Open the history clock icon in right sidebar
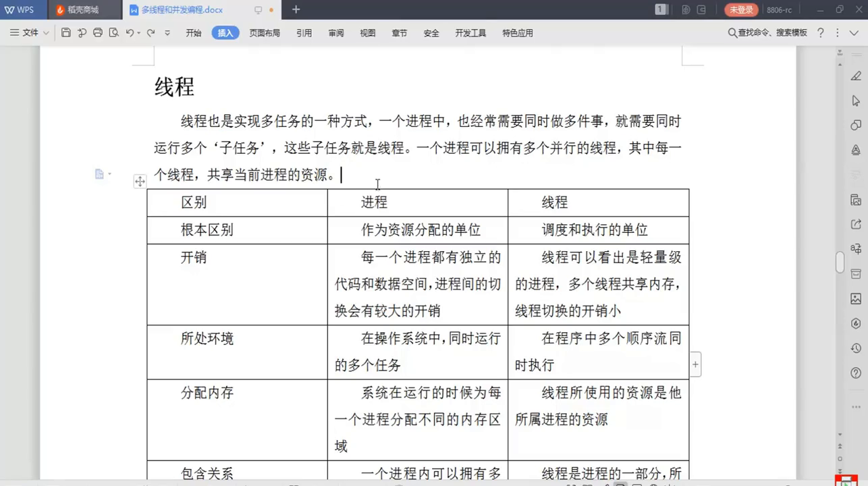 click(856, 348)
